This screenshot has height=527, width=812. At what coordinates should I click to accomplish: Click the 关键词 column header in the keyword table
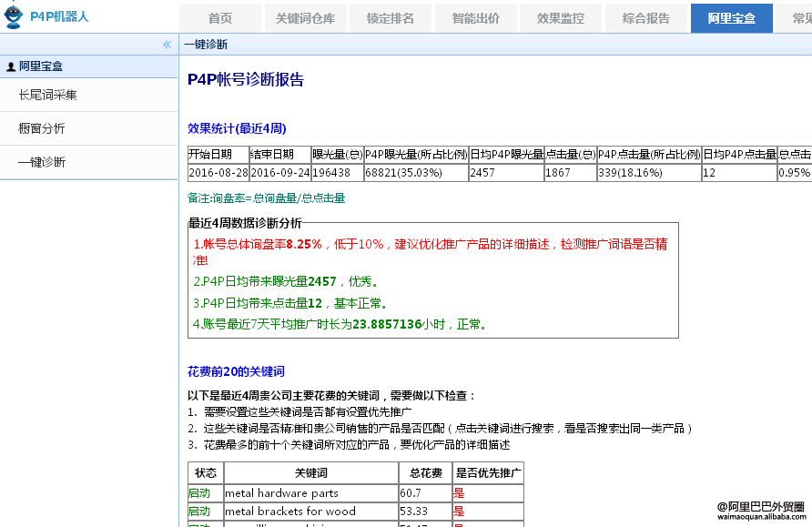pos(310,473)
